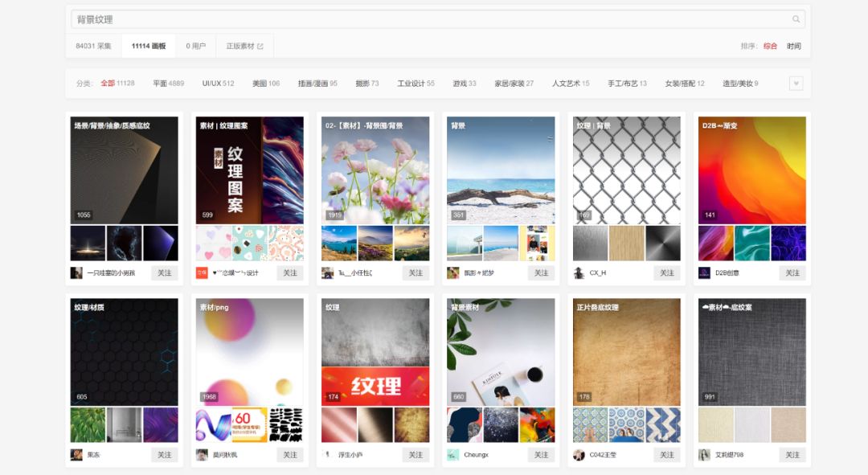The image size is (868, 475).
Task: Follow C042王莹 with 关注 button
Action: click(667, 455)
